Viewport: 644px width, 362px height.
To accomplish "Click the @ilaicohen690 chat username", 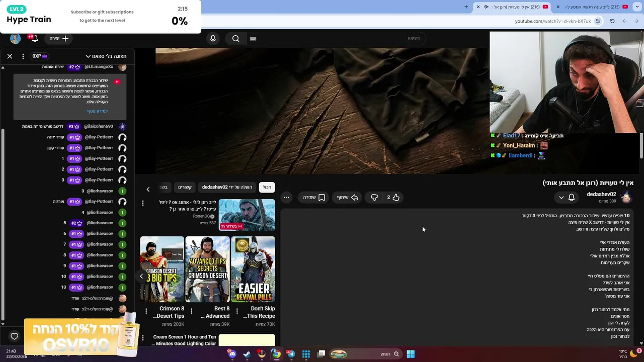I will pos(99,126).
